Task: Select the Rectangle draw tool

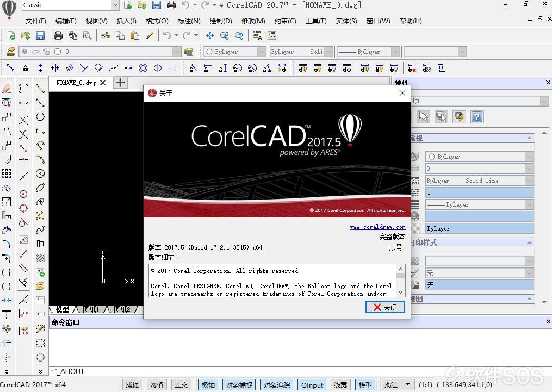Action: [40, 131]
